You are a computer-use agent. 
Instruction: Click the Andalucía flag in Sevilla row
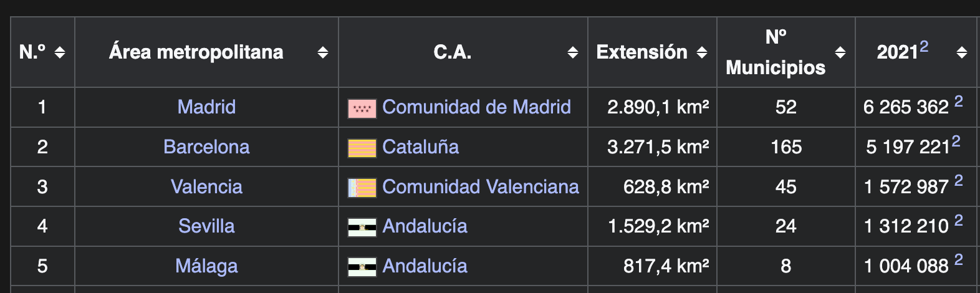[362, 228]
